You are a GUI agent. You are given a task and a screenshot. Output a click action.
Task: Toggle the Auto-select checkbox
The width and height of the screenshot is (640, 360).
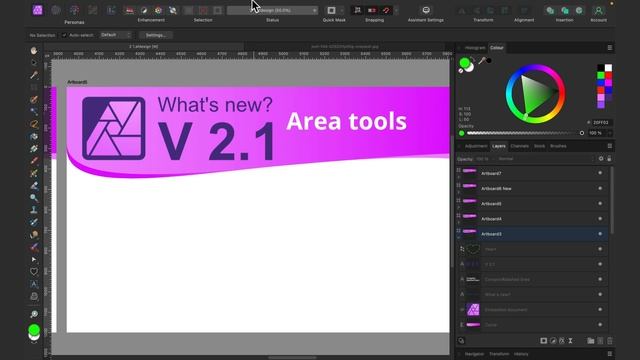point(64,35)
